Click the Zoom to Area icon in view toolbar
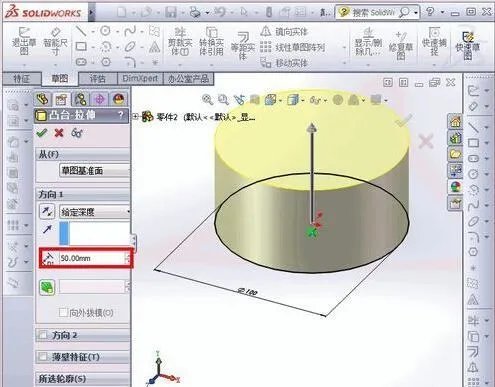495x387 pixels. pos(223,99)
